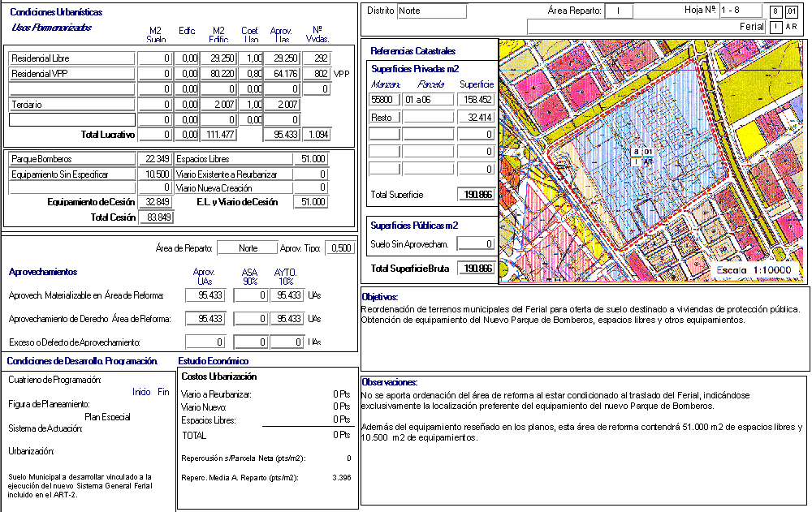Select the Equipamiento Sin Especificar field

(x=71, y=174)
